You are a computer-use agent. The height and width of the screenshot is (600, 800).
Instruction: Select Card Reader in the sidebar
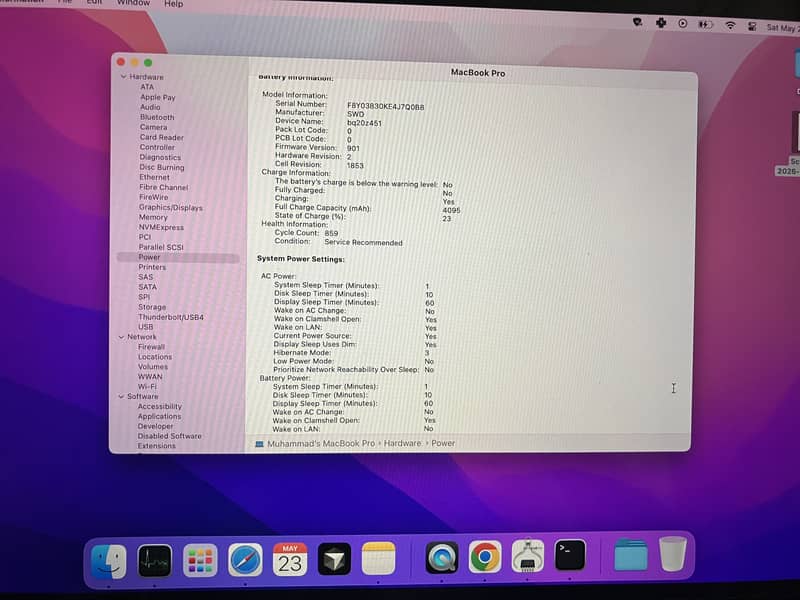click(162, 137)
